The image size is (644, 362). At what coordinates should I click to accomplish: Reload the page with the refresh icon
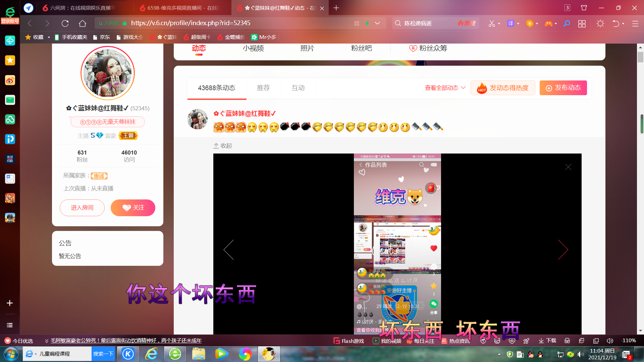point(65,23)
